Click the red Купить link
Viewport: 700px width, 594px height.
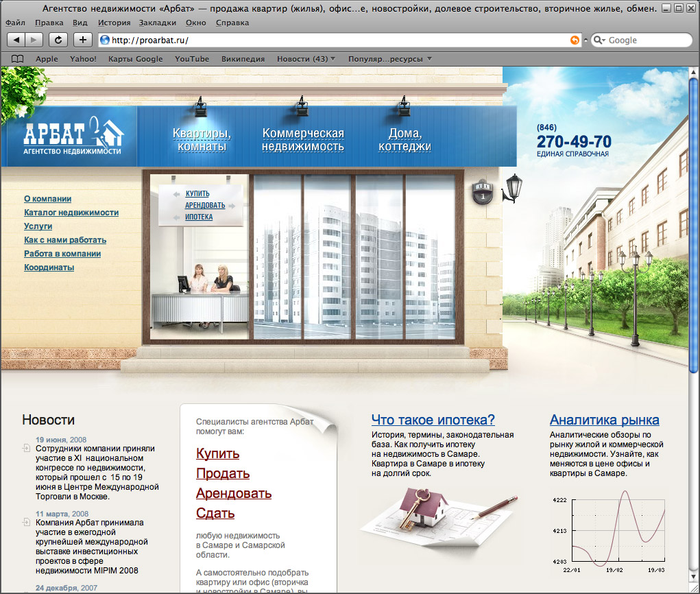tap(217, 453)
